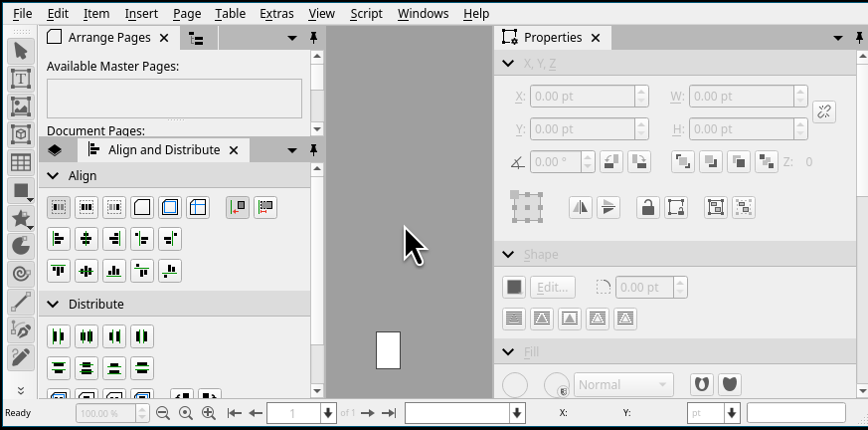The height and width of the screenshot is (430, 868).
Task: Switch to Align and Distribute tab
Action: pyautogui.click(x=163, y=150)
